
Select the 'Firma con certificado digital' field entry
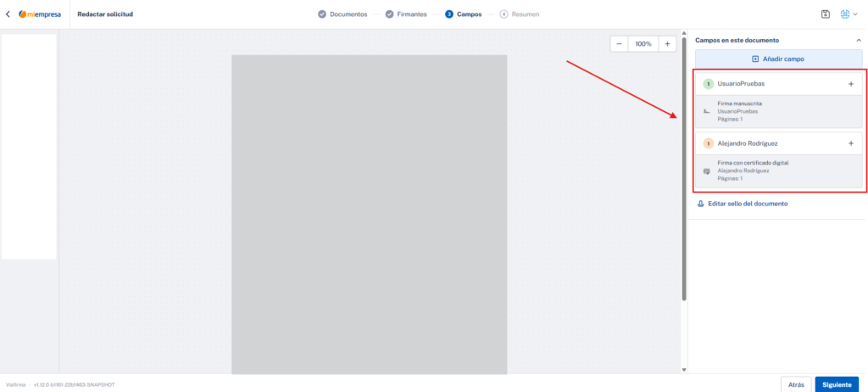(x=778, y=171)
